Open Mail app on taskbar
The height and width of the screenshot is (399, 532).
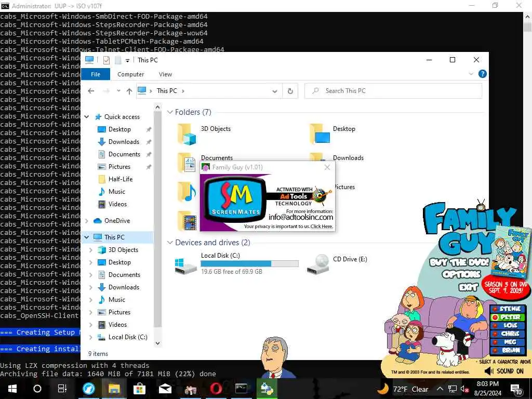[x=165, y=389]
